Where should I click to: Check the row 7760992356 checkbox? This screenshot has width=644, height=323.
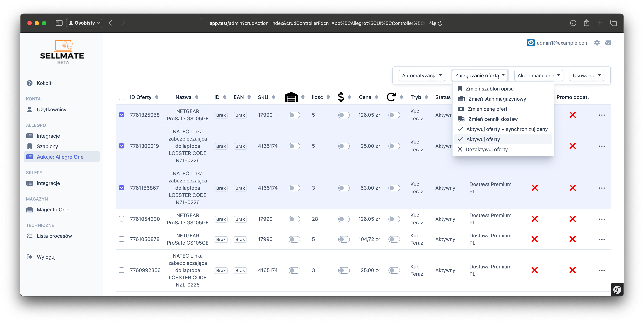(122, 270)
